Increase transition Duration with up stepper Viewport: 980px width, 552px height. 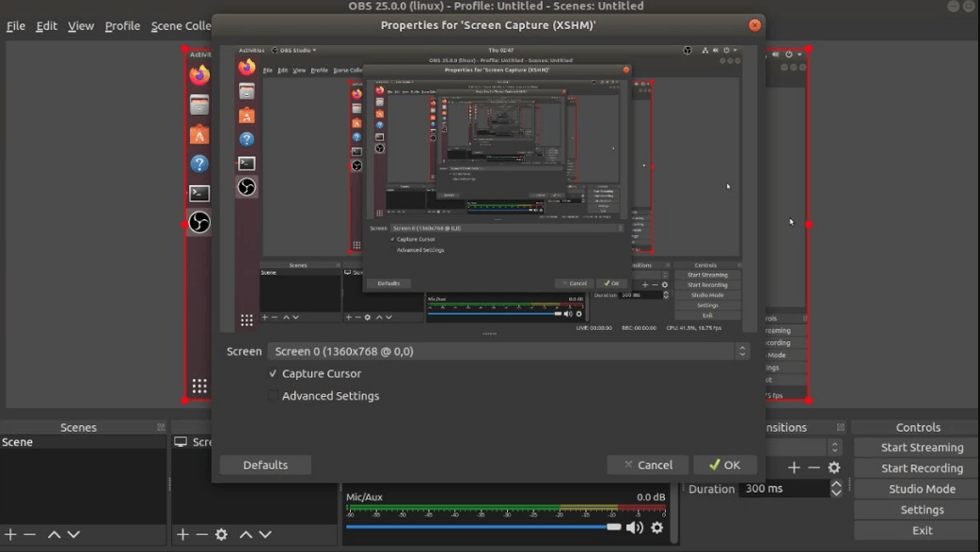coord(836,484)
